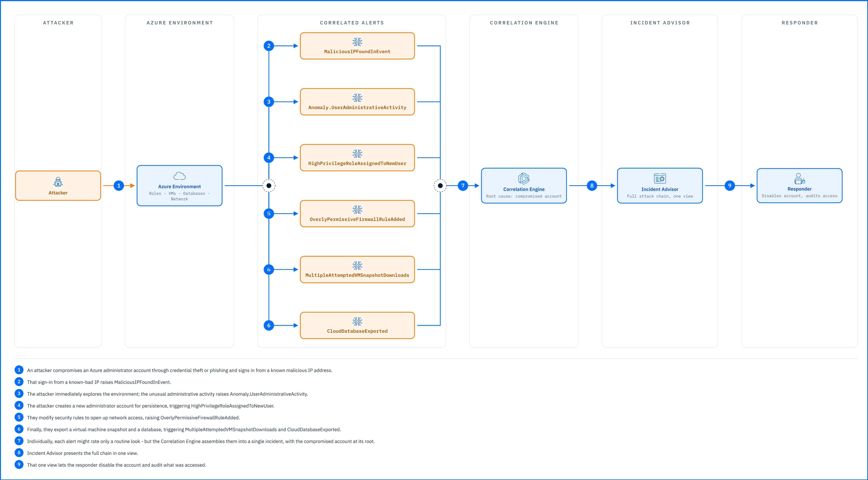Click the ATTACKER column heading
This screenshot has width=868, height=480.
58,23
